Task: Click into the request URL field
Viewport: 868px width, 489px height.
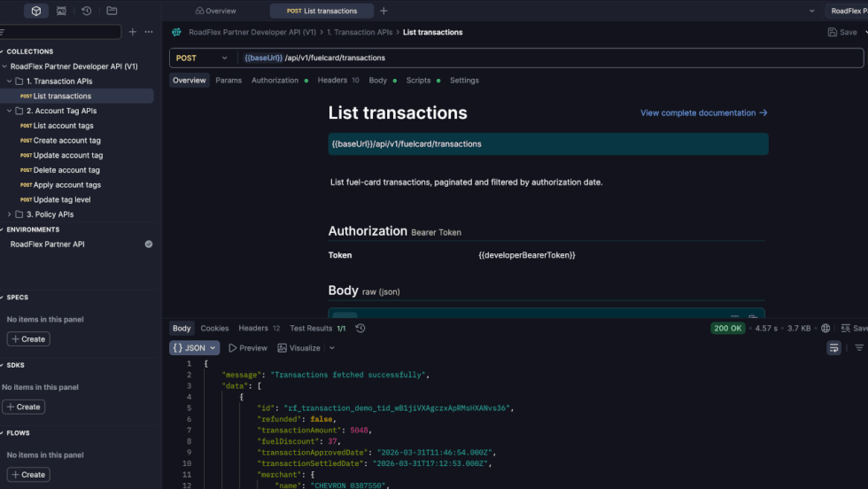Action: click(551, 58)
